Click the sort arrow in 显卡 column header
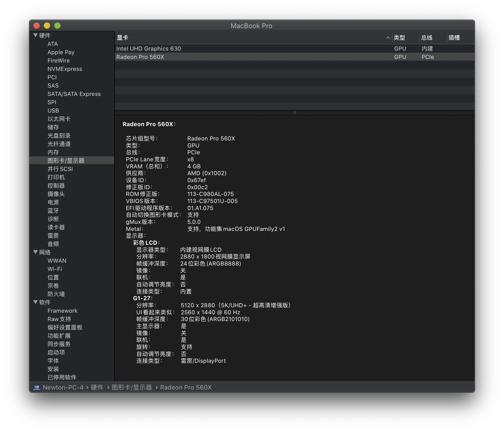Viewport: 504px width, 431px height. click(x=388, y=38)
